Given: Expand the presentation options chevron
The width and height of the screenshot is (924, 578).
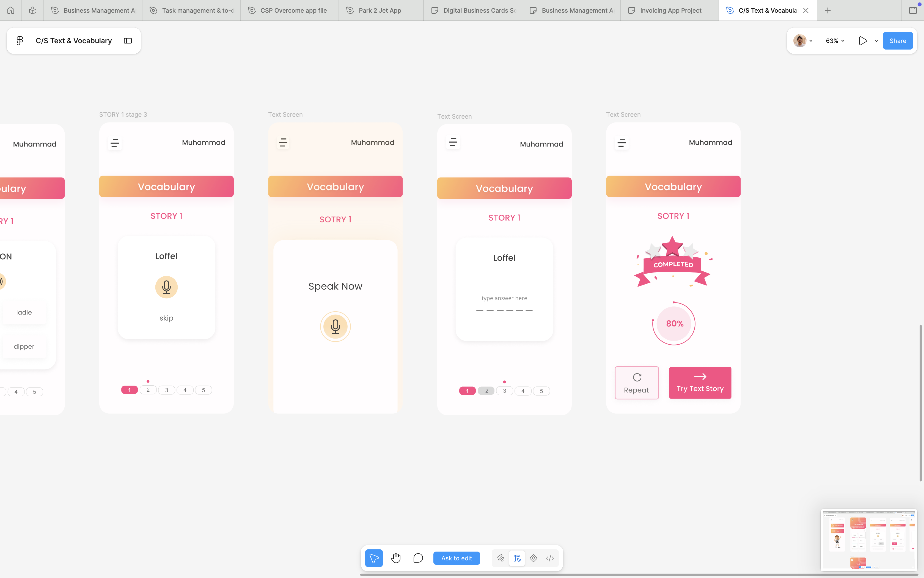Looking at the screenshot, I should 876,41.
